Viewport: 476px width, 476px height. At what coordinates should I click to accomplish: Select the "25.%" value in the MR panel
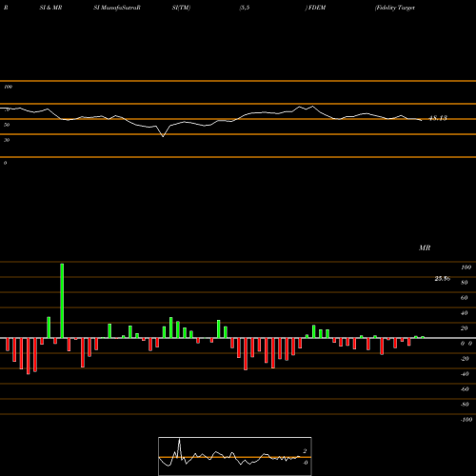tap(443, 279)
